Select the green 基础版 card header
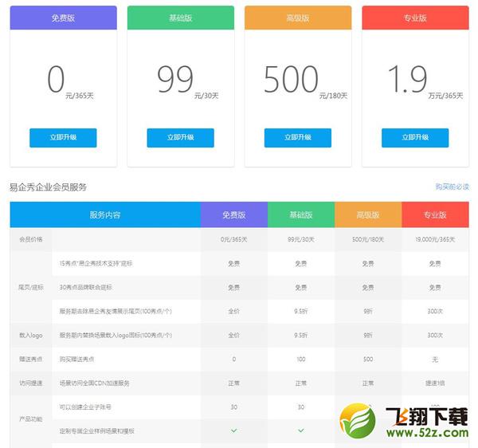Image resolution: width=478 pixels, height=448 pixels. 181,18
